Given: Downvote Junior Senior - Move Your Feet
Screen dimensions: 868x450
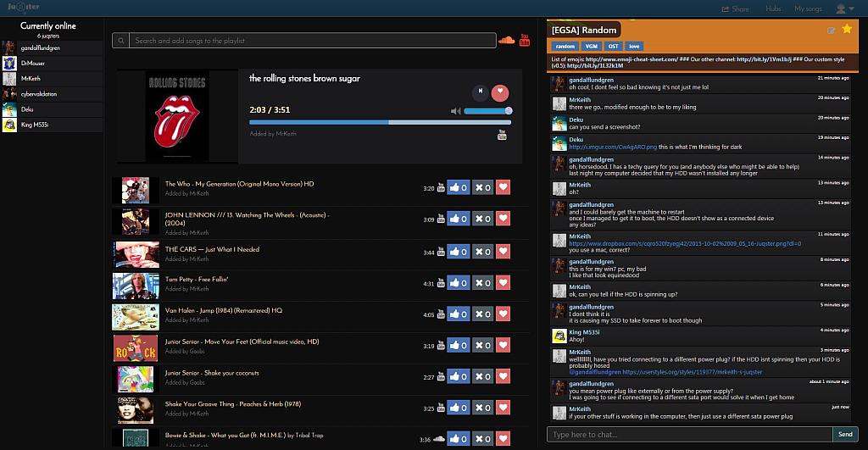Looking at the screenshot, I should [482, 346].
